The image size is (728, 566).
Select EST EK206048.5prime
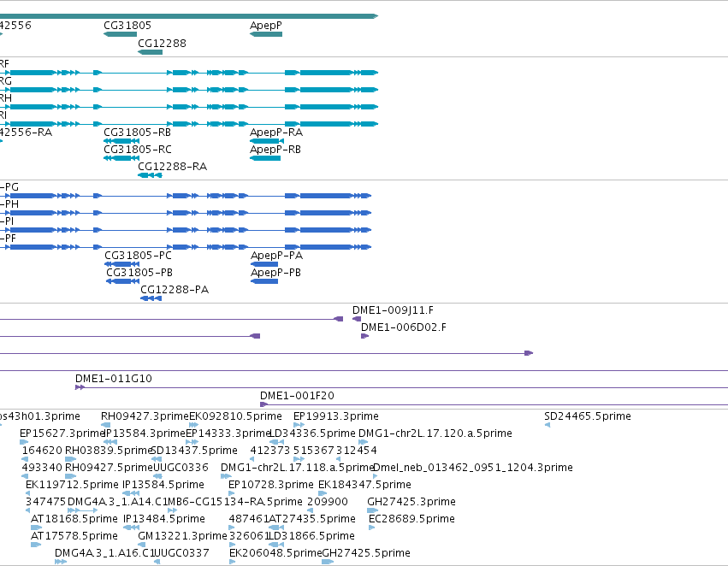click(275, 553)
